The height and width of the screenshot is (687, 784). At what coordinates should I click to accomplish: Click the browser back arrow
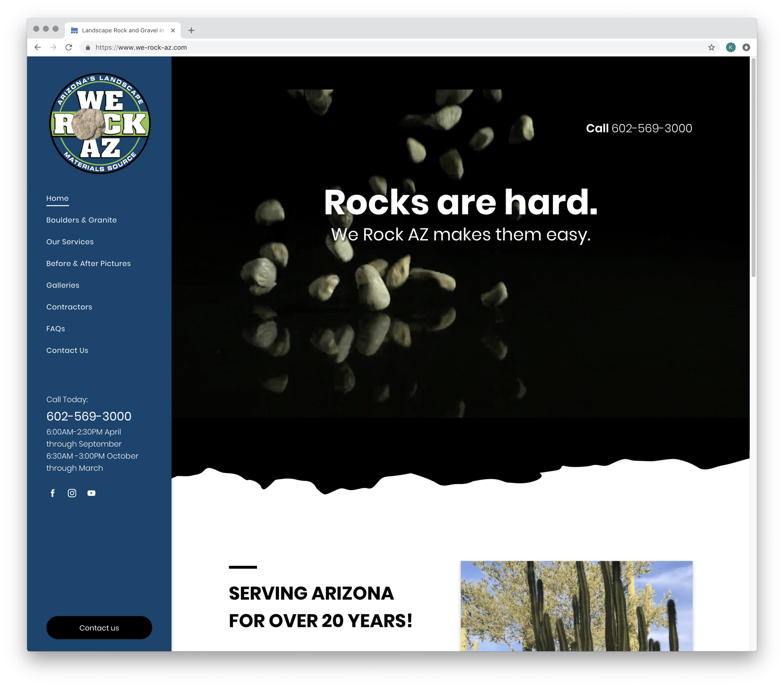(x=38, y=47)
